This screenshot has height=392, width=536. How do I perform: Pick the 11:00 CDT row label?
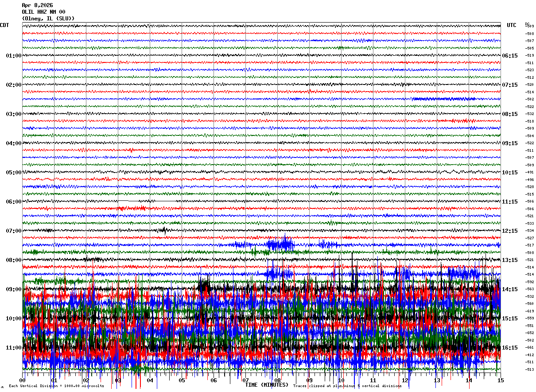click(13, 348)
